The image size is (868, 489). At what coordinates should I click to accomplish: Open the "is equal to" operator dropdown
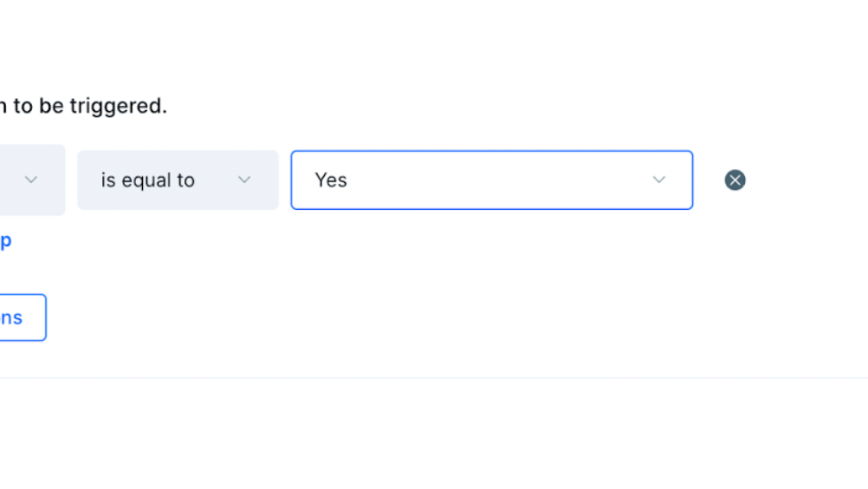point(178,180)
